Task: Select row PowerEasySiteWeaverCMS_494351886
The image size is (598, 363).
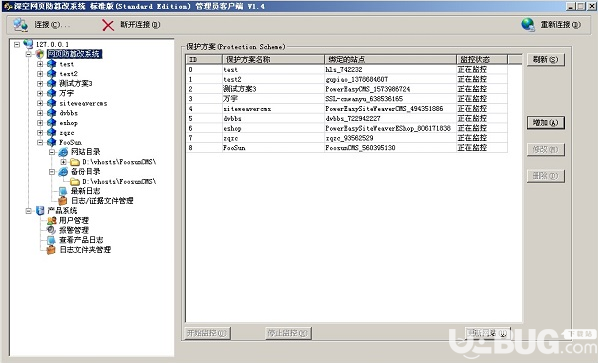Action: coord(347,109)
